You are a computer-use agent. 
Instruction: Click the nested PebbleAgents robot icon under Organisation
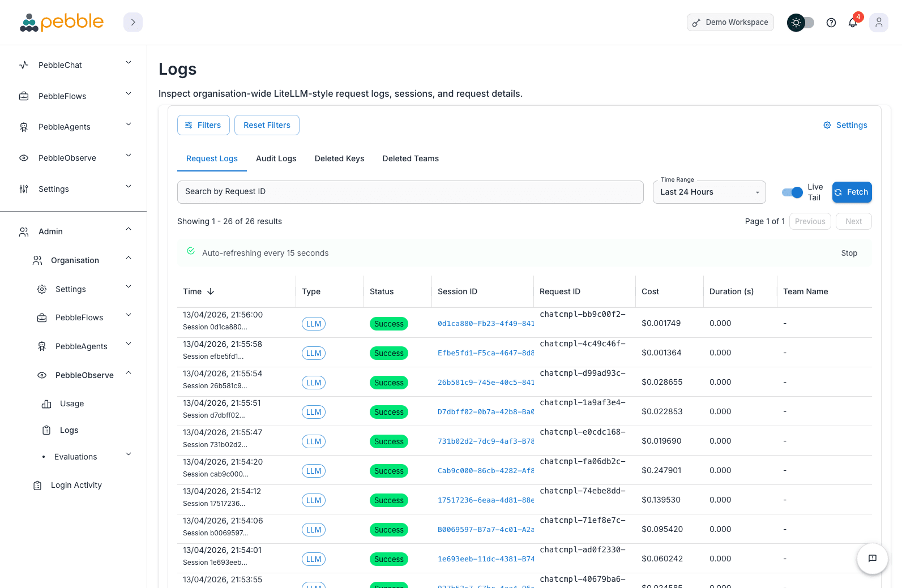point(42,346)
